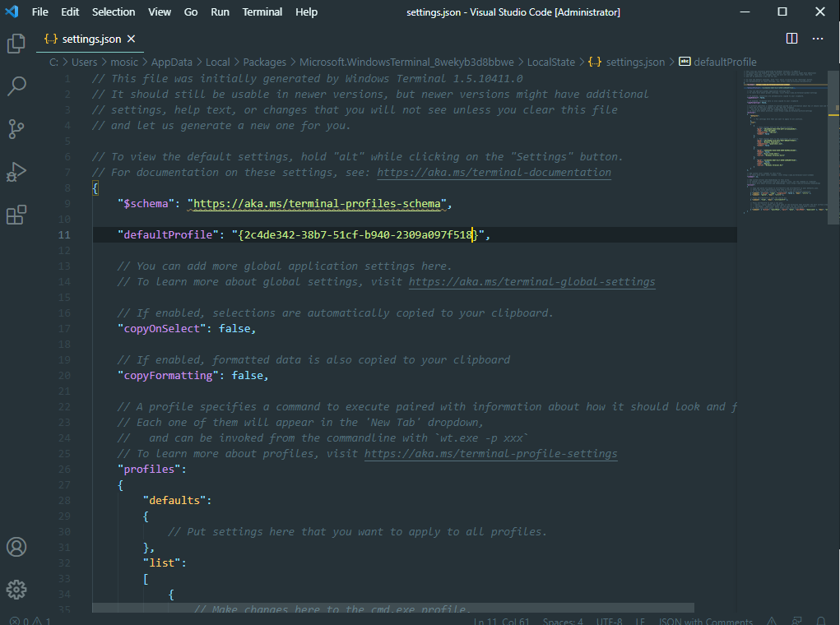Image resolution: width=840 pixels, height=625 pixels.
Task: Open the View menu
Action: coord(160,12)
